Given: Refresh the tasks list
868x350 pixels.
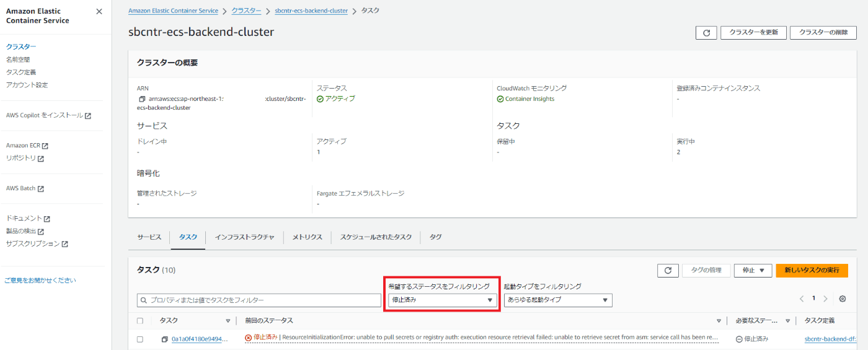Looking at the screenshot, I should point(668,270).
